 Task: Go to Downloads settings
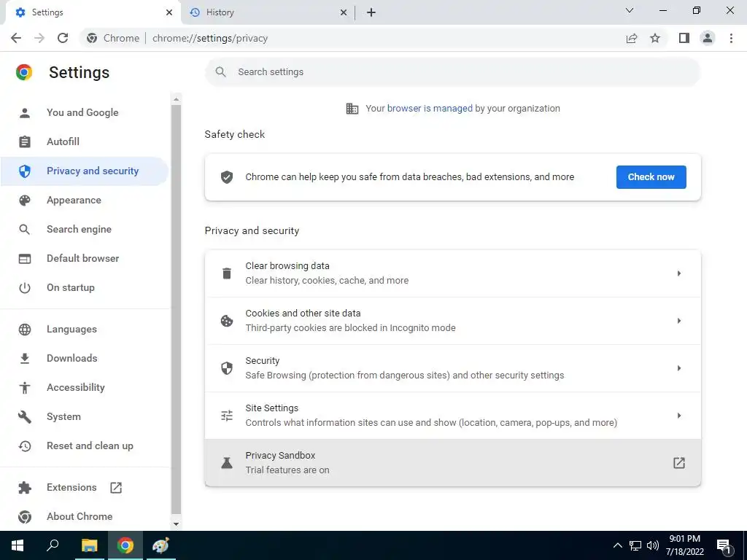(84, 358)
